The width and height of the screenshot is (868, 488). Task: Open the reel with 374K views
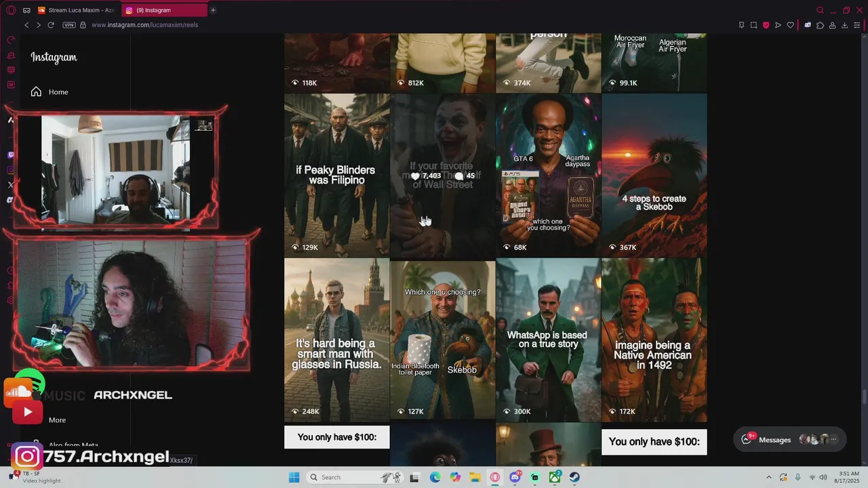click(548, 63)
